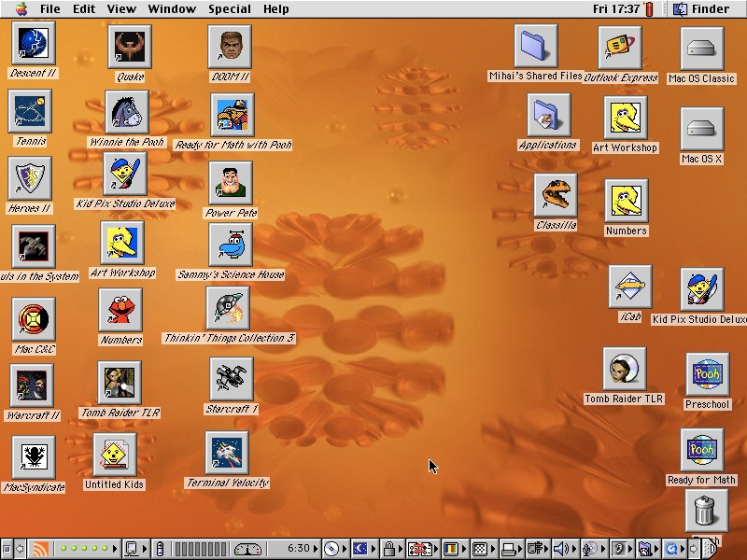Click the battery icon in menu bar

tap(649, 9)
